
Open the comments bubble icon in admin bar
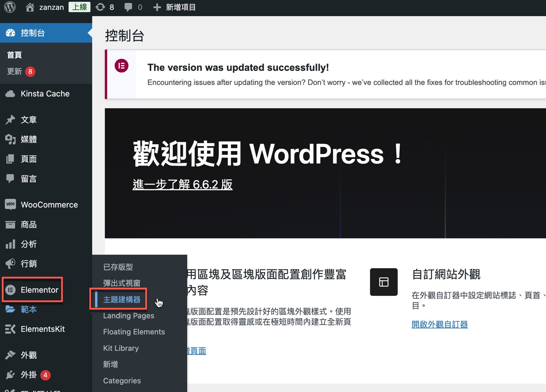point(128,7)
